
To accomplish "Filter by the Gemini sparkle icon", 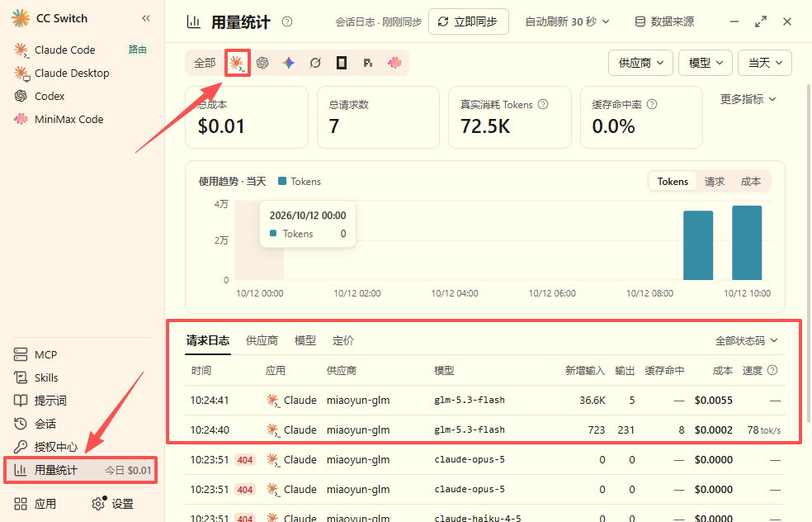I will pos(289,64).
